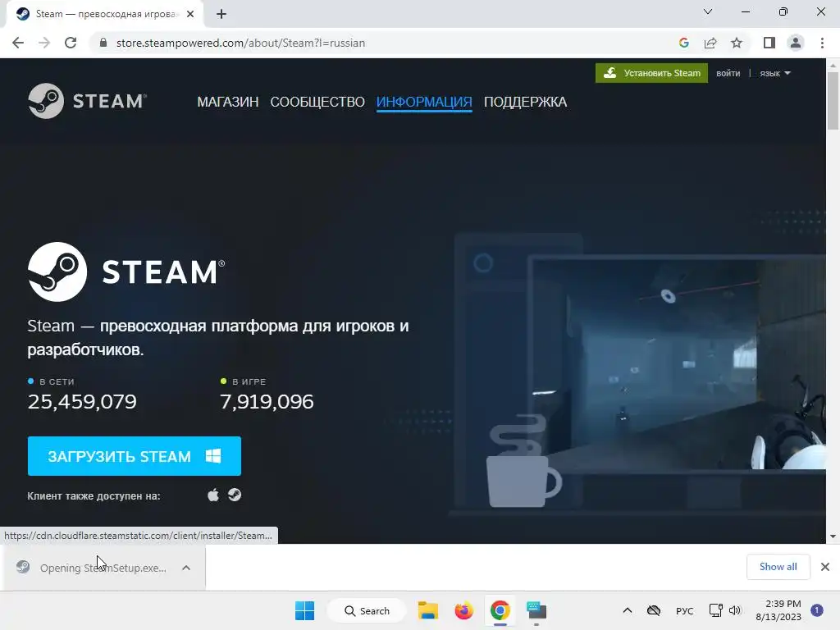Toggle the browser side panel icon

pyautogui.click(x=769, y=43)
